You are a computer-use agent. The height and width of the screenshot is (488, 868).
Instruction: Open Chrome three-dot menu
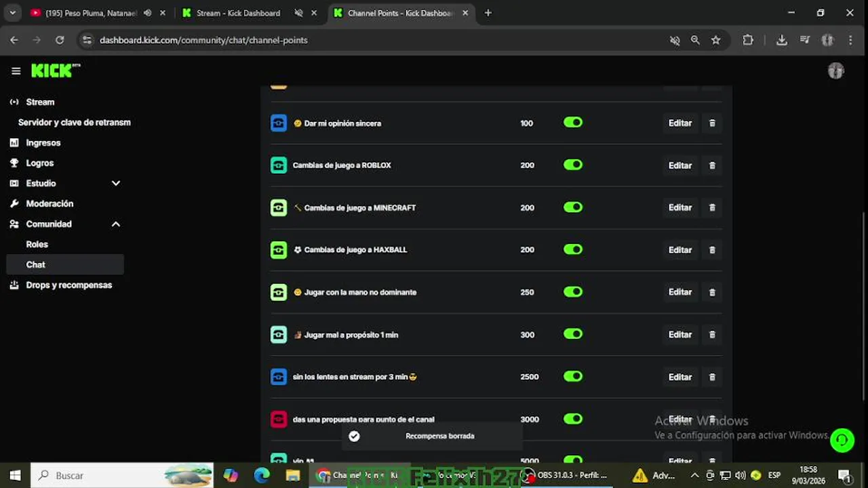(x=850, y=40)
